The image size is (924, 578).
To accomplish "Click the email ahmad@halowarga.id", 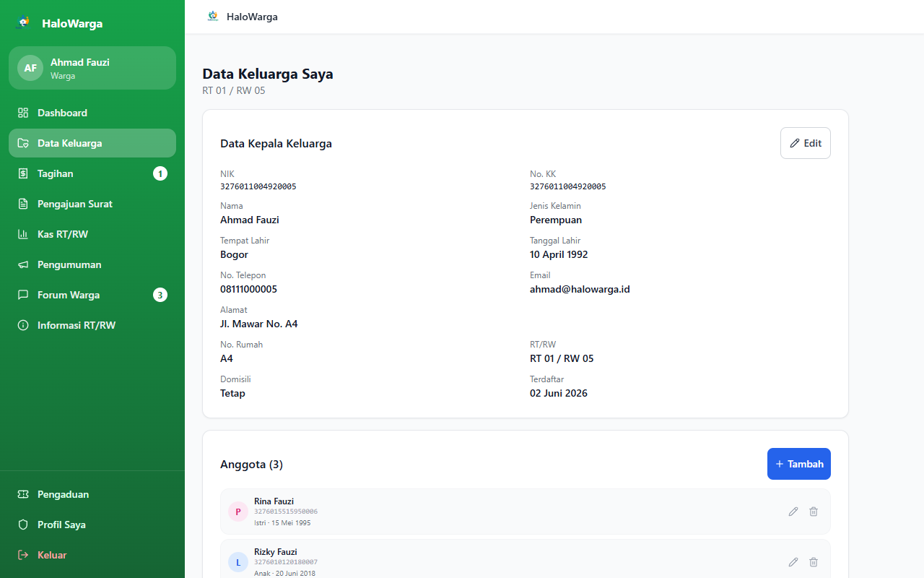I will pos(580,289).
